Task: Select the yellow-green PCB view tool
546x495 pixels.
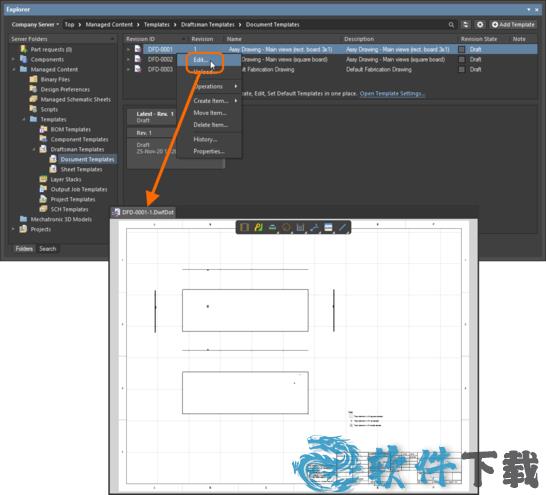Action: [x=258, y=228]
